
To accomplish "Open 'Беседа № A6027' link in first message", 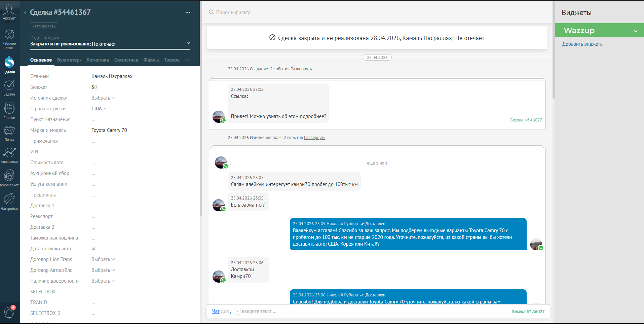I will [526, 120].
